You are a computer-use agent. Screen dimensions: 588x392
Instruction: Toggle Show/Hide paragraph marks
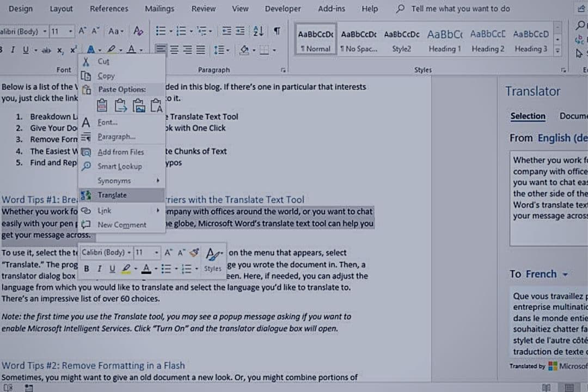point(277,31)
